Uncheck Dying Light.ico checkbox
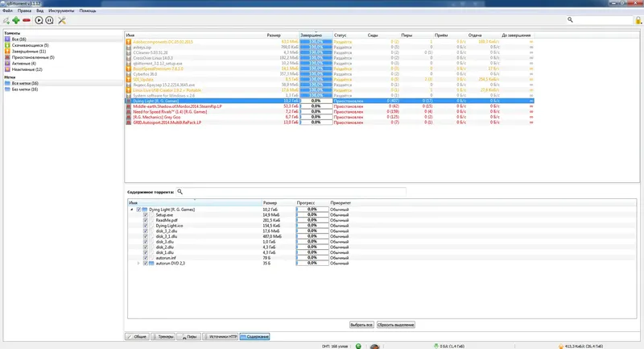The height and width of the screenshot is (349, 644). tap(146, 225)
